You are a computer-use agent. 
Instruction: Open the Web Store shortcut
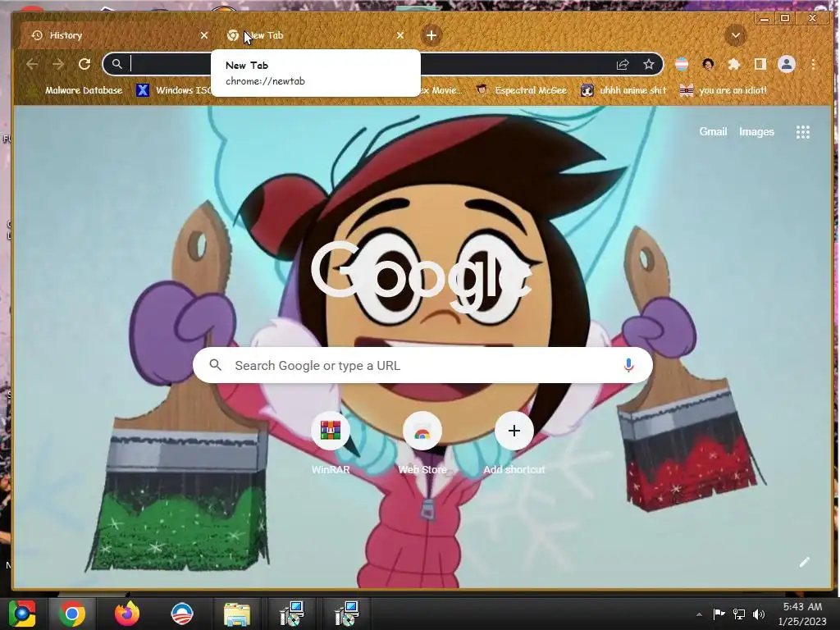[x=422, y=444]
